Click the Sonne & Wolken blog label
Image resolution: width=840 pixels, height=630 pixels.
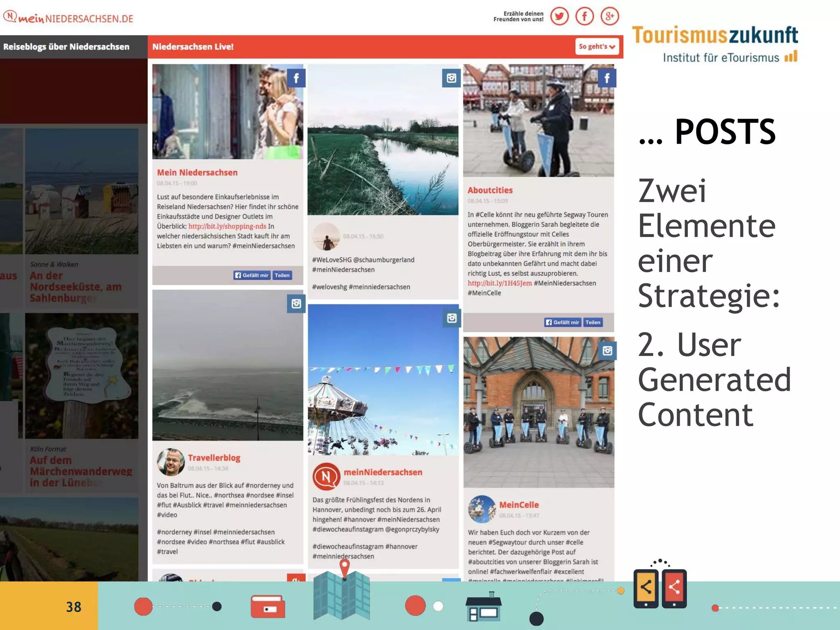tap(54, 265)
